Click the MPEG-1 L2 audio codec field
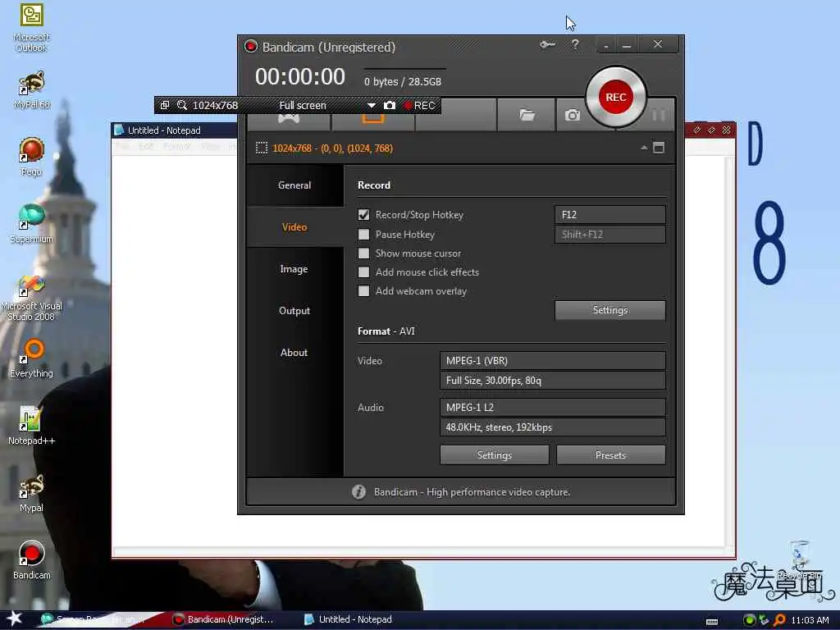This screenshot has width=840, height=630. coord(553,407)
